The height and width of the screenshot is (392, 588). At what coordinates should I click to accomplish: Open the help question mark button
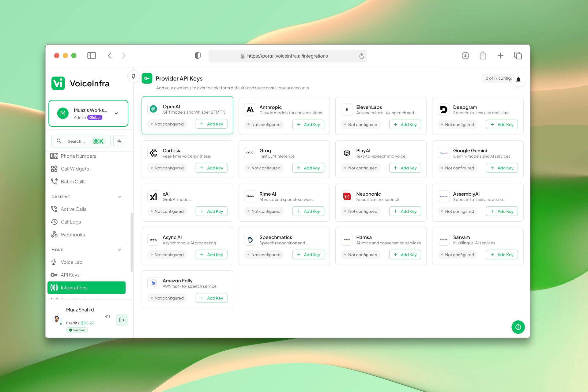[518, 327]
